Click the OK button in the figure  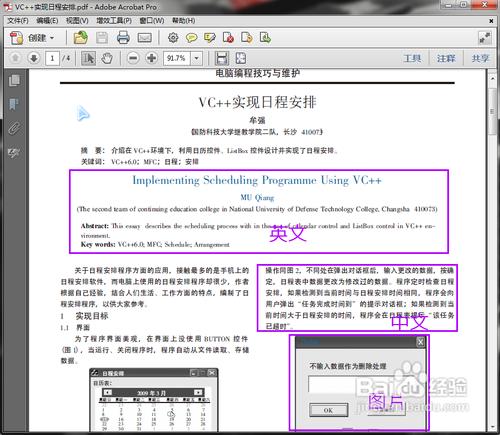329,410
